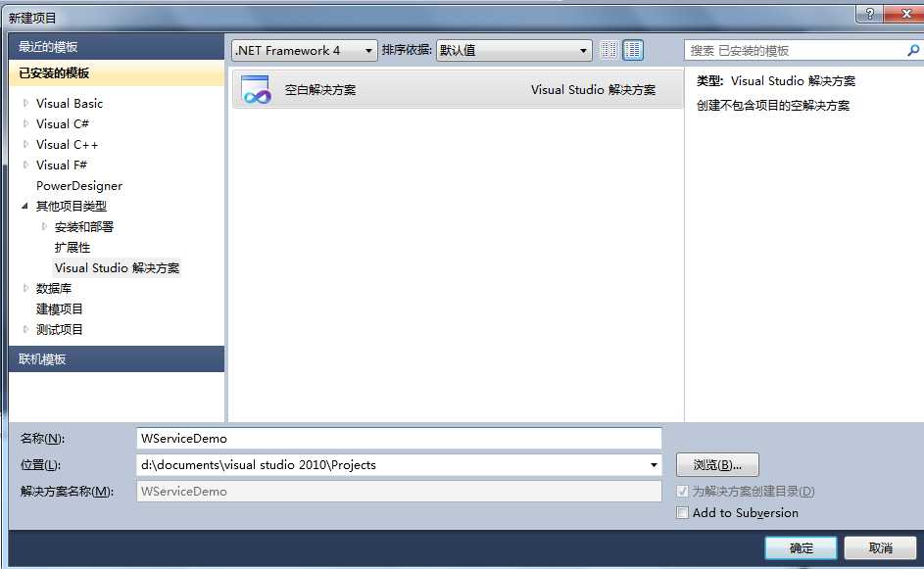Image resolution: width=924 pixels, height=569 pixels.
Task: Select 其他项目类型 tree label
Action: click(72, 207)
